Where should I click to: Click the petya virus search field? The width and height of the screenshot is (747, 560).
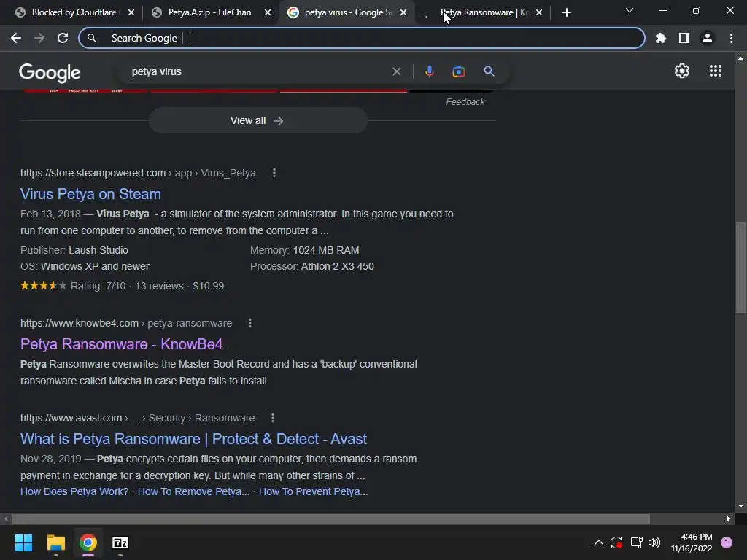click(258, 71)
